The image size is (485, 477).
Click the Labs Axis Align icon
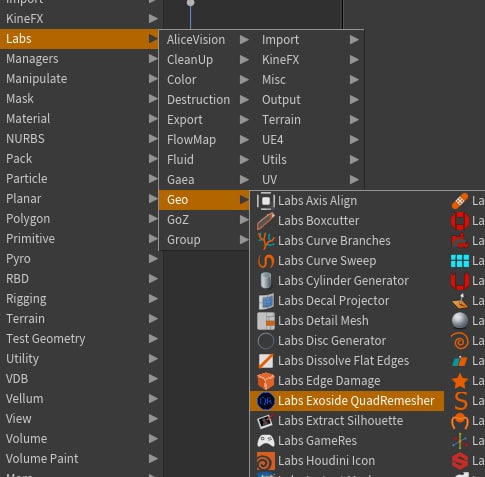pyautogui.click(x=266, y=201)
